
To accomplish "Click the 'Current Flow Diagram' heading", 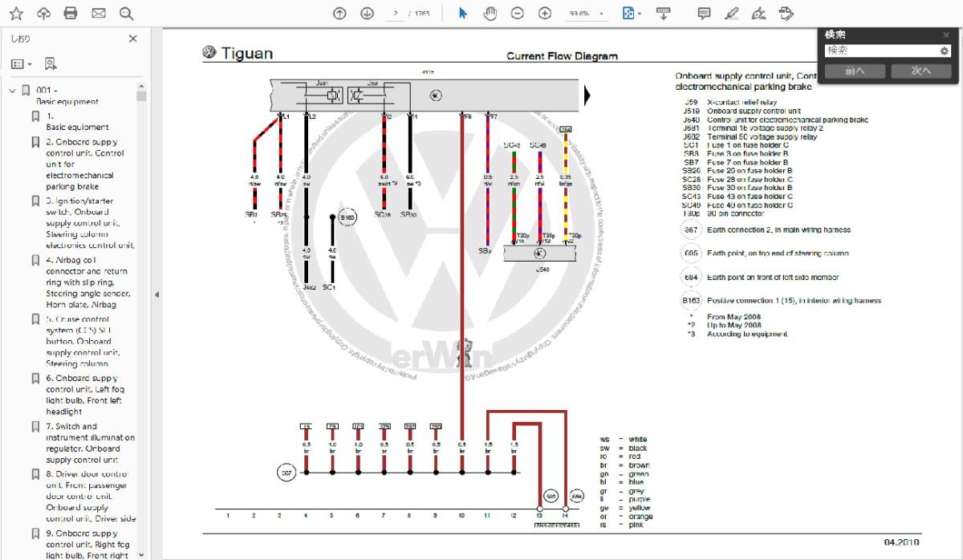I will click(x=563, y=56).
